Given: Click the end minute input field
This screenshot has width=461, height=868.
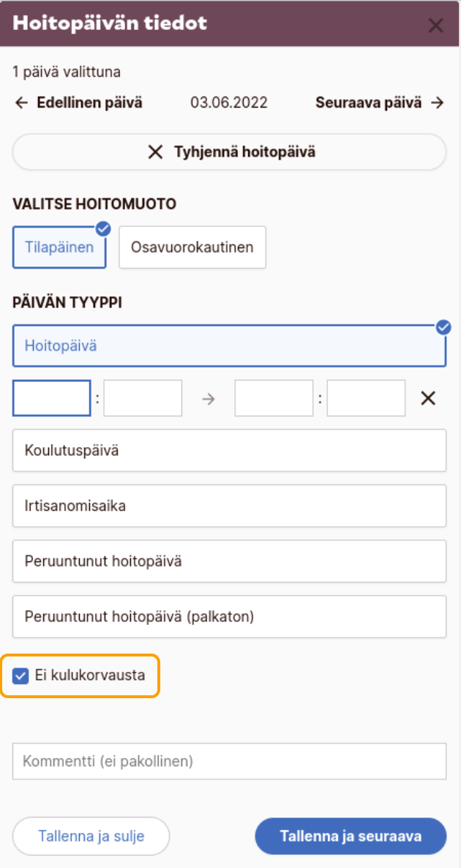Looking at the screenshot, I should point(366,398).
